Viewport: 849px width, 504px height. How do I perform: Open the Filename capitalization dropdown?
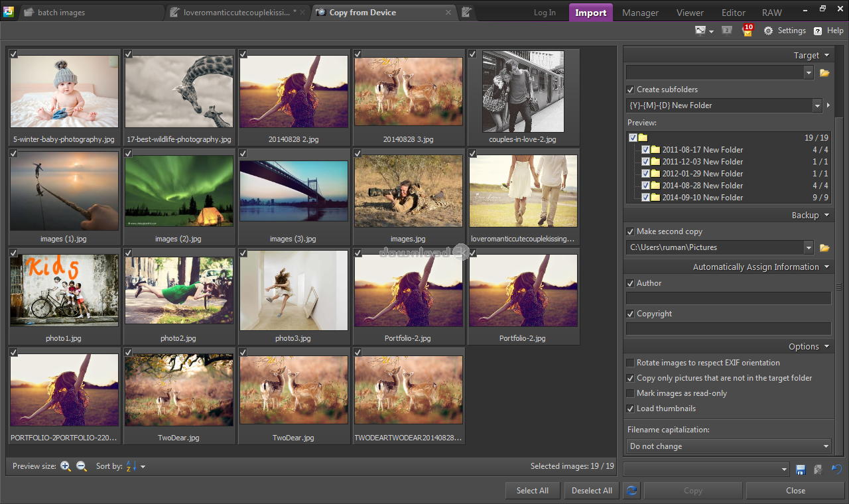click(x=728, y=446)
